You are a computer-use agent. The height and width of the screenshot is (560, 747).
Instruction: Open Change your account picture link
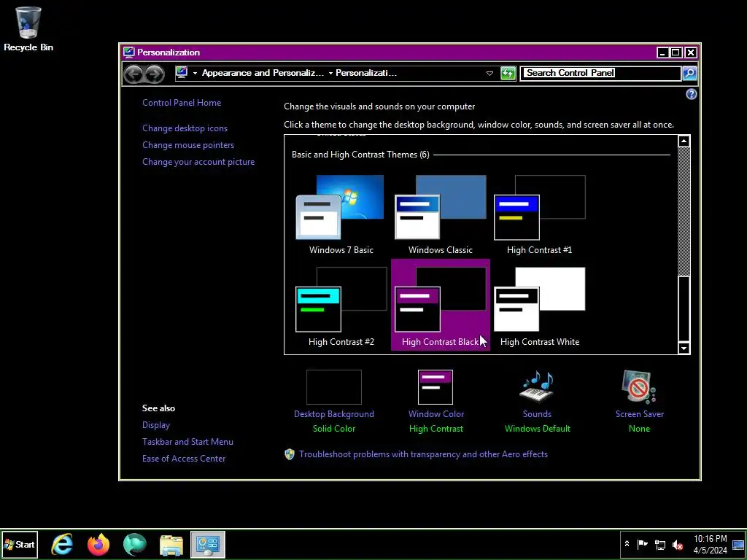tap(198, 162)
